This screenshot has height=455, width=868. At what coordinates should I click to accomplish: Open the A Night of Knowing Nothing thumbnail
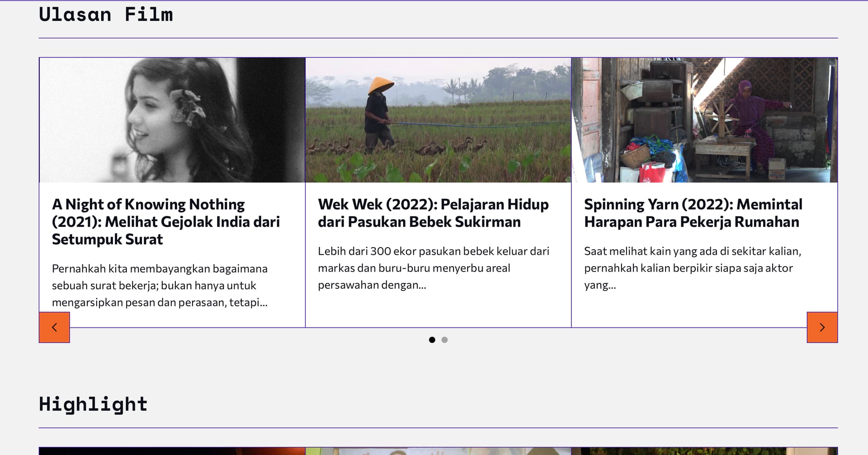(172, 120)
